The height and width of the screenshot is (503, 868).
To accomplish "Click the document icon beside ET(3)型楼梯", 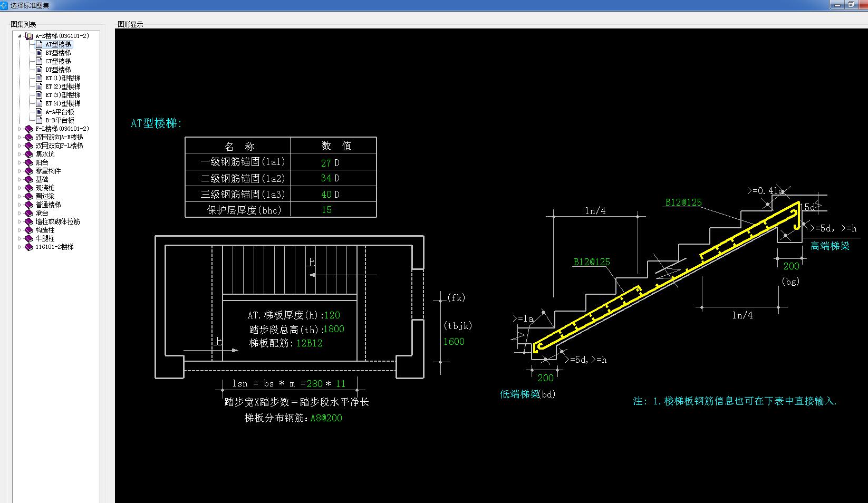I will pos(39,95).
